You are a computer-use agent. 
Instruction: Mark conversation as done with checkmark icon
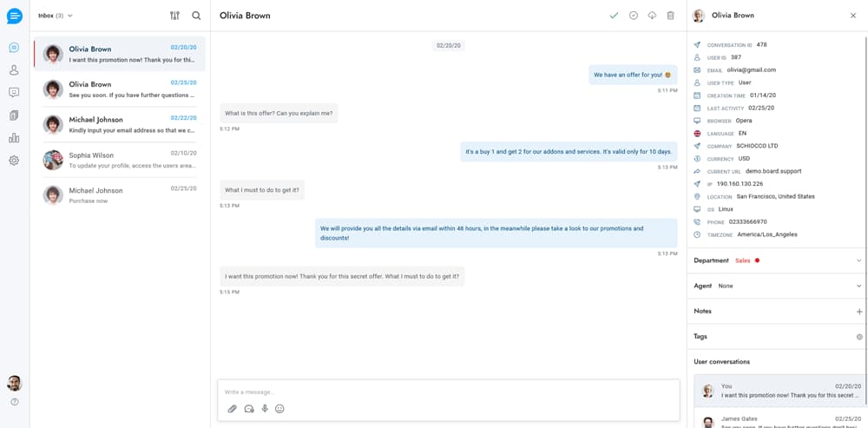click(614, 16)
